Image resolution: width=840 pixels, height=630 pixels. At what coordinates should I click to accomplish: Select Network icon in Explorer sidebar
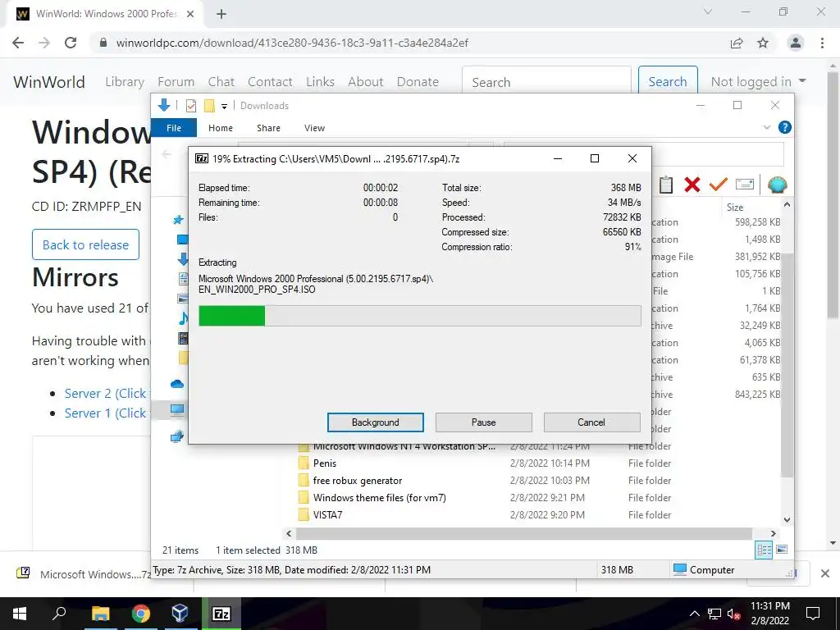click(x=177, y=436)
